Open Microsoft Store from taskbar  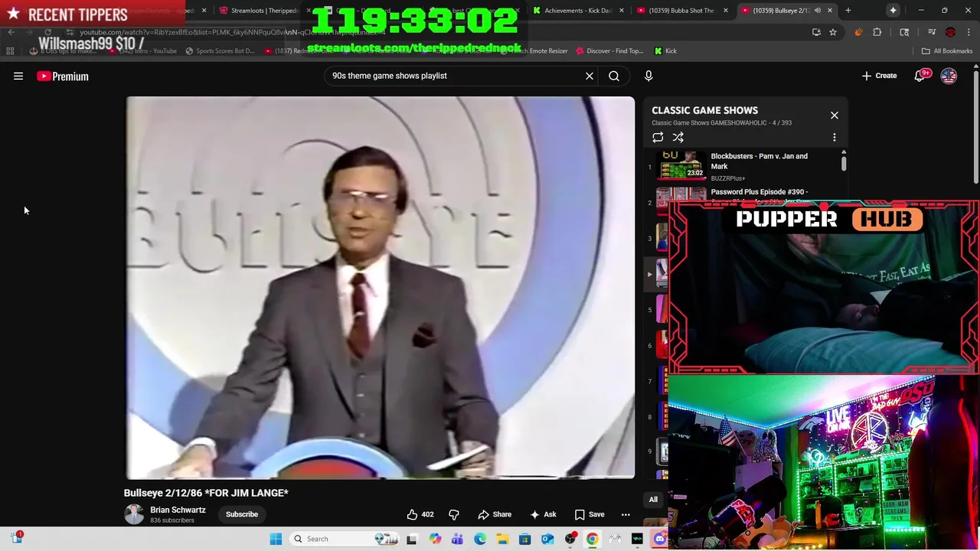click(524, 539)
